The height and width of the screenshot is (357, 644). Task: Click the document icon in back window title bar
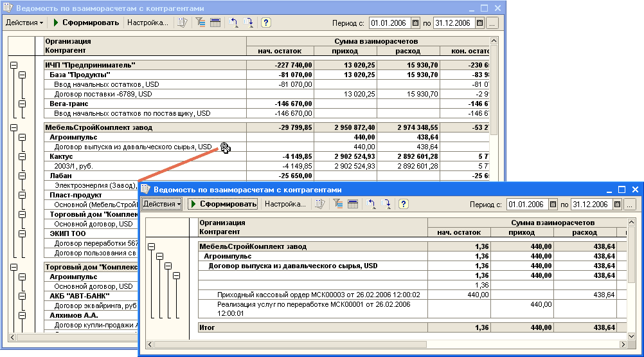point(8,8)
